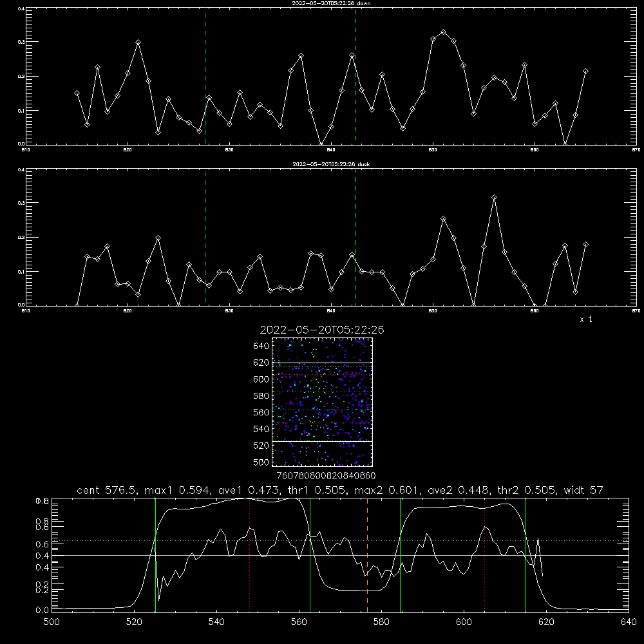Click the 640 label on bottom plot x-axis
The image size is (644, 644).
click(629, 622)
